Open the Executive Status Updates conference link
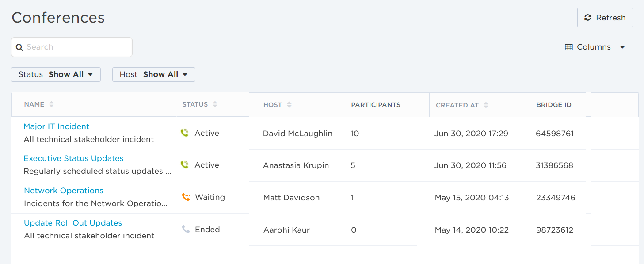 [x=73, y=158]
